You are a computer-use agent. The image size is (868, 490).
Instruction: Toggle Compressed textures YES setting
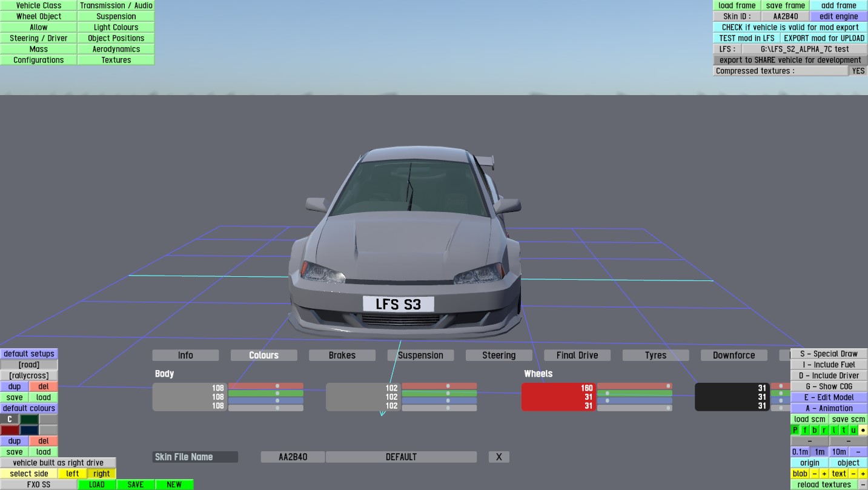point(858,71)
